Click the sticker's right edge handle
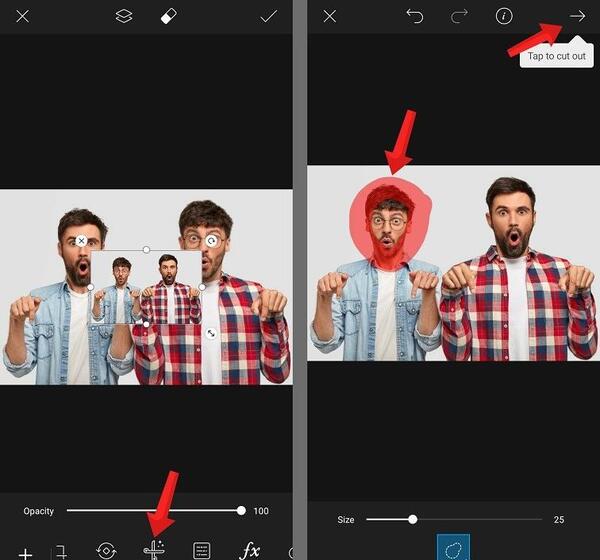This screenshot has width=600, height=560. coord(202,287)
